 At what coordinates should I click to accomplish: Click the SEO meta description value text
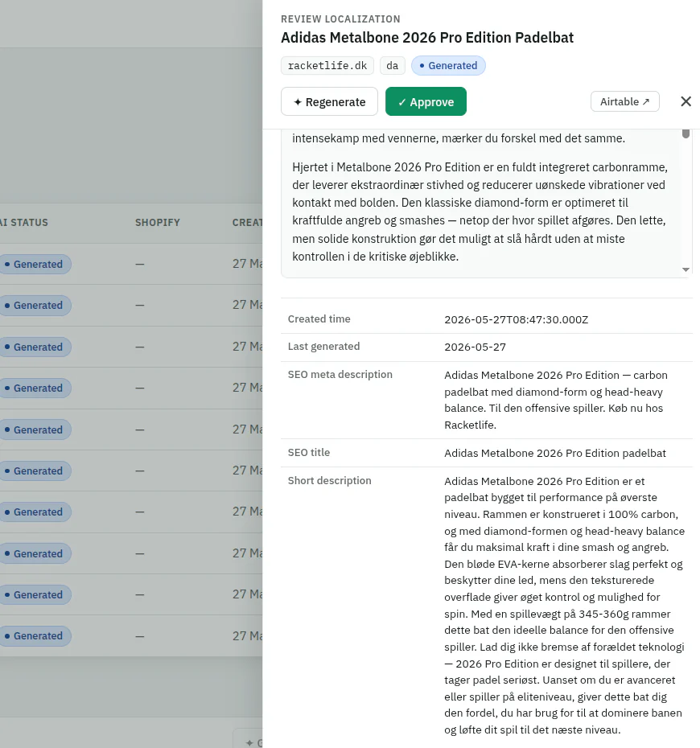(x=556, y=400)
